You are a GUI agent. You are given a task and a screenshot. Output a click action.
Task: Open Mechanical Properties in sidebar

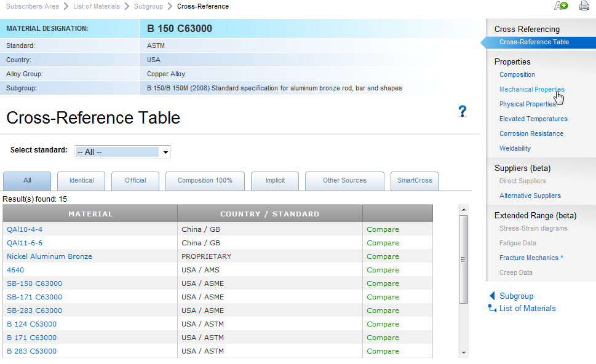pos(531,89)
